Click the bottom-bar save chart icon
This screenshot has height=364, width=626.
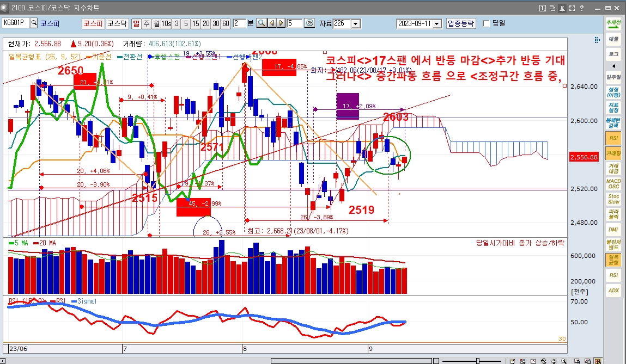[x=578, y=361]
